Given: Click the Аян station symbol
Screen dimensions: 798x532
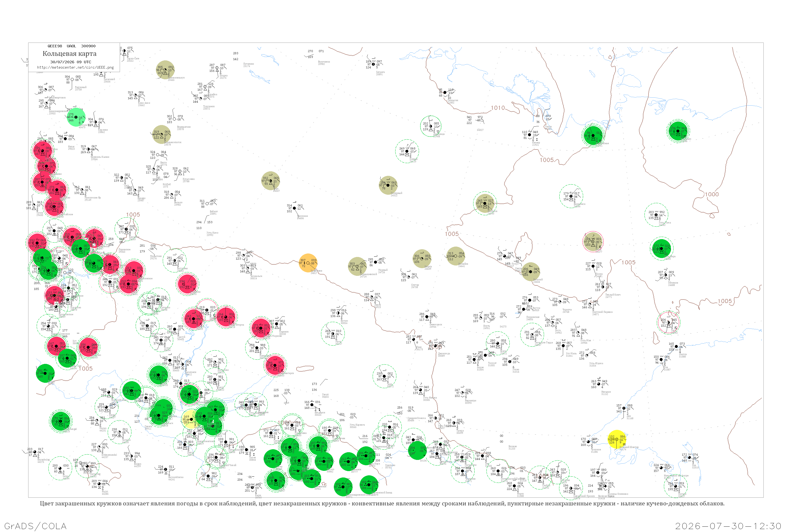Looking at the screenshot, I should pos(624,408).
